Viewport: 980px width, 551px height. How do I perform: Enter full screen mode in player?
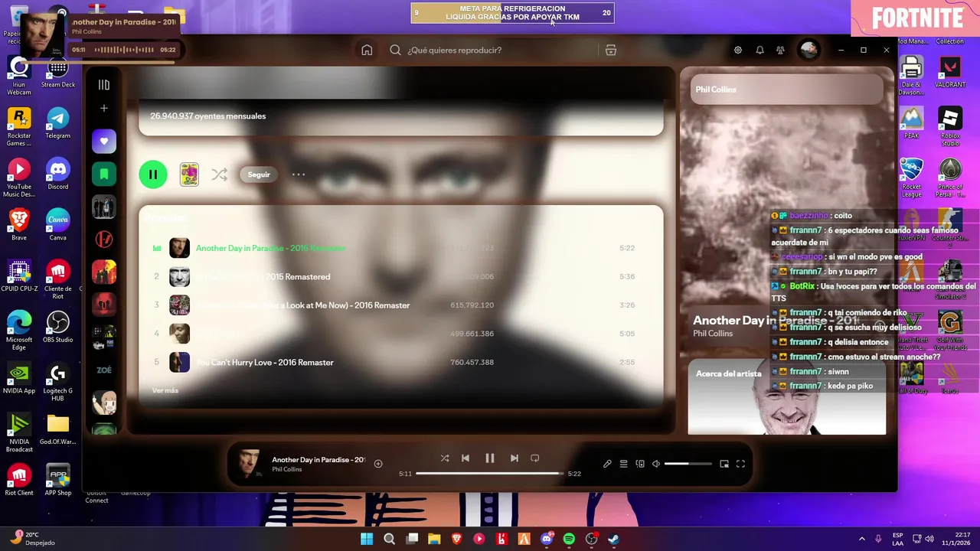tap(740, 464)
